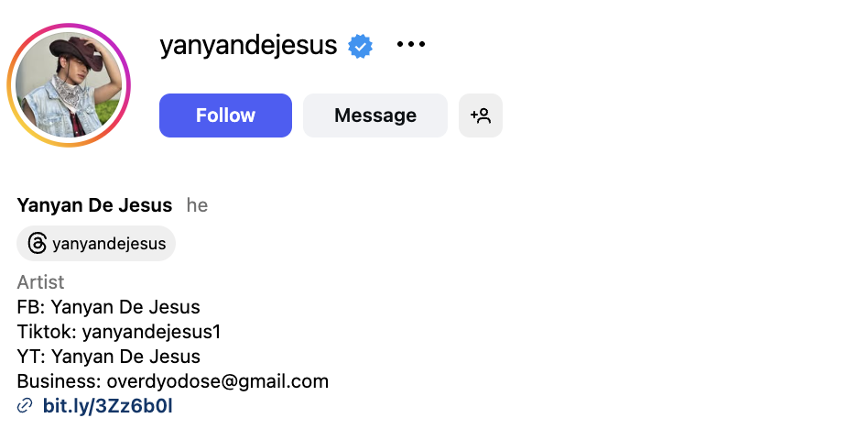
Task: Open the yanyandejesus Threads profile label
Action: (x=109, y=244)
